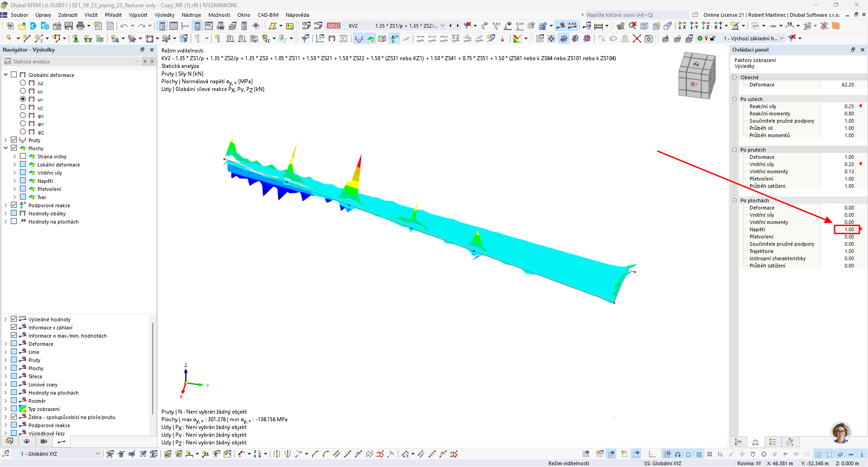Click the list icon in control panel
Viewport: 868px width, 467px height.
tap(773, 442)
